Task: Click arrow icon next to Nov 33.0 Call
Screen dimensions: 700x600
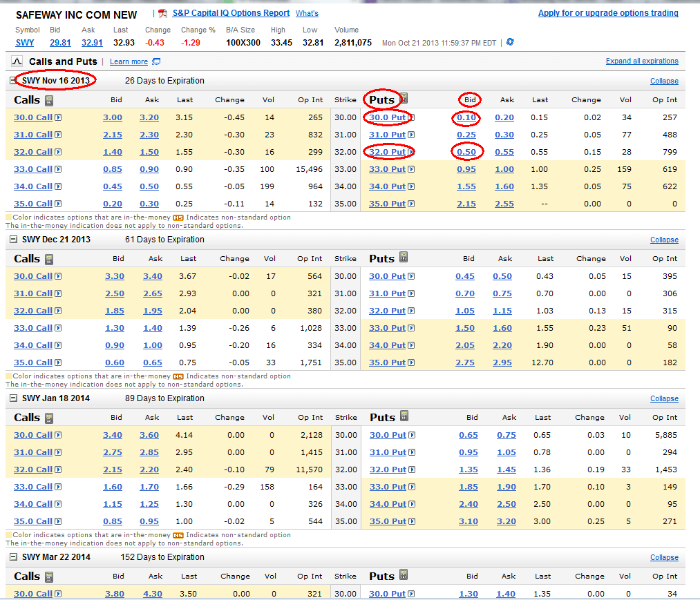Action: pyautogui.click(x=58, y=169)
